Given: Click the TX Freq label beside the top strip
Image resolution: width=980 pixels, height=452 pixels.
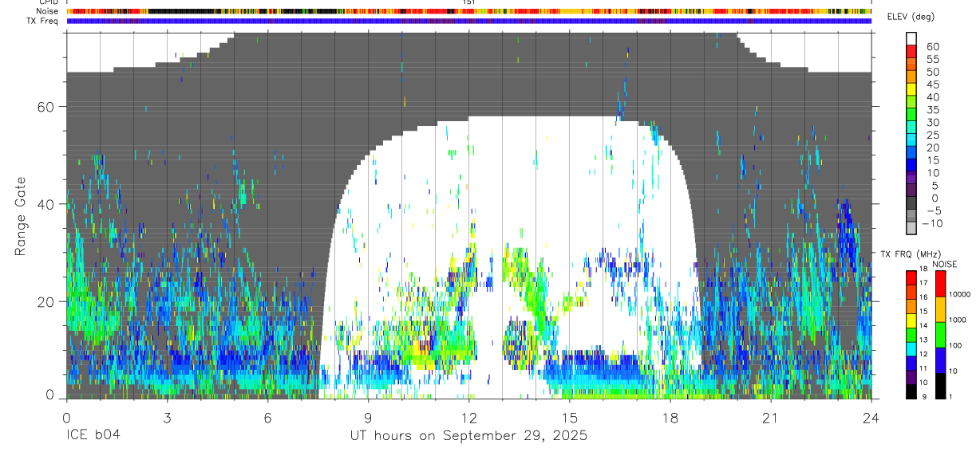Looking at the screenshot, I should 43,21.
